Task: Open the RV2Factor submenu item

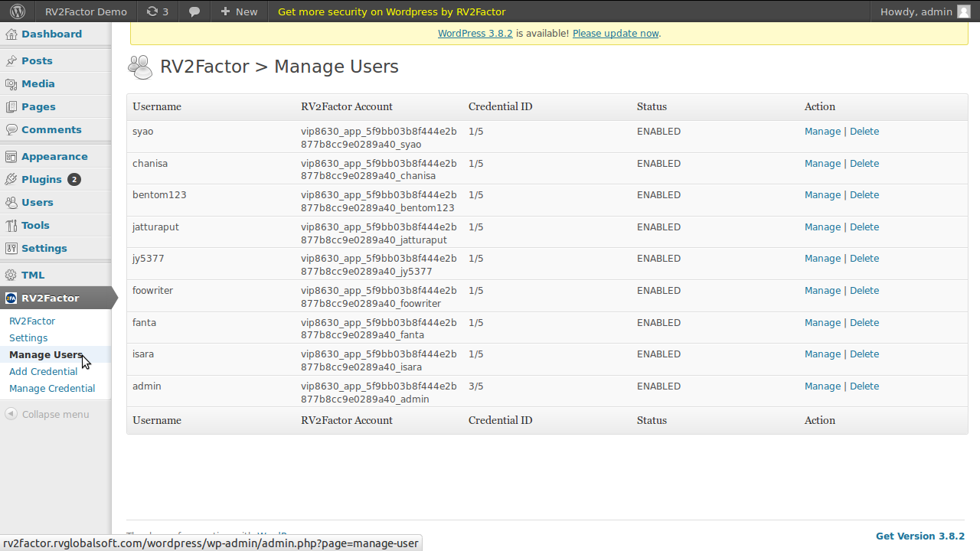Action: click(x=32, y=321)
